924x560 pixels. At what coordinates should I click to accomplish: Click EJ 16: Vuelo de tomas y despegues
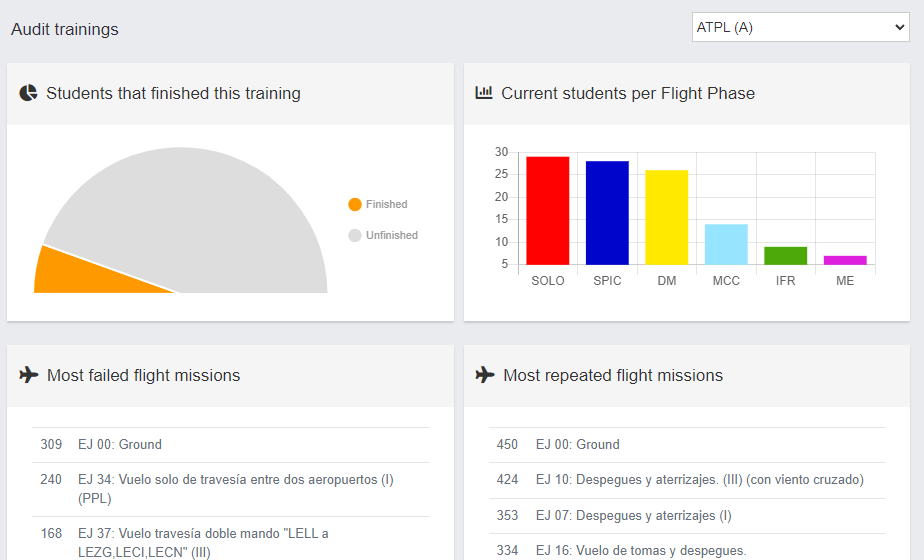click(640, 550)
